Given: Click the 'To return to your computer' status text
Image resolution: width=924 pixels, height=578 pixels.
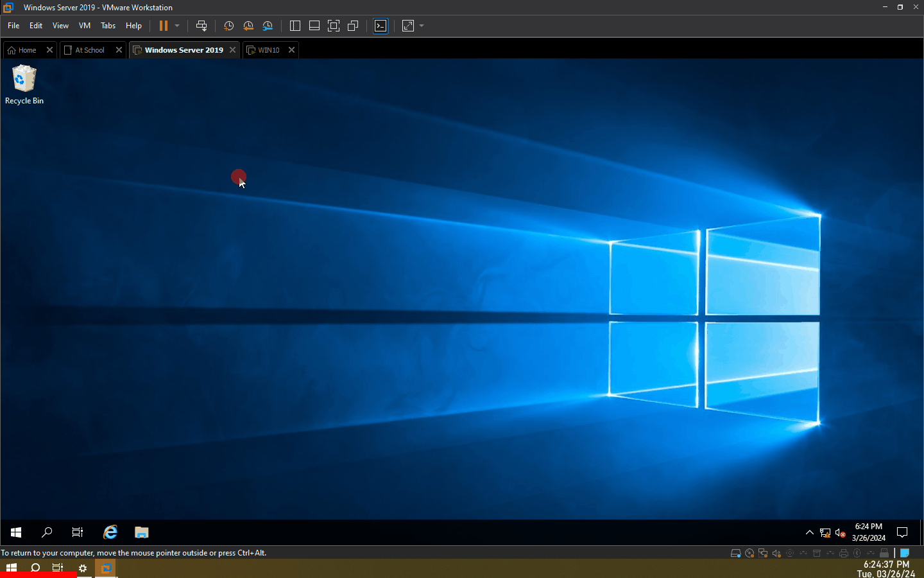Looking at the screenshot, I should 133,553.
